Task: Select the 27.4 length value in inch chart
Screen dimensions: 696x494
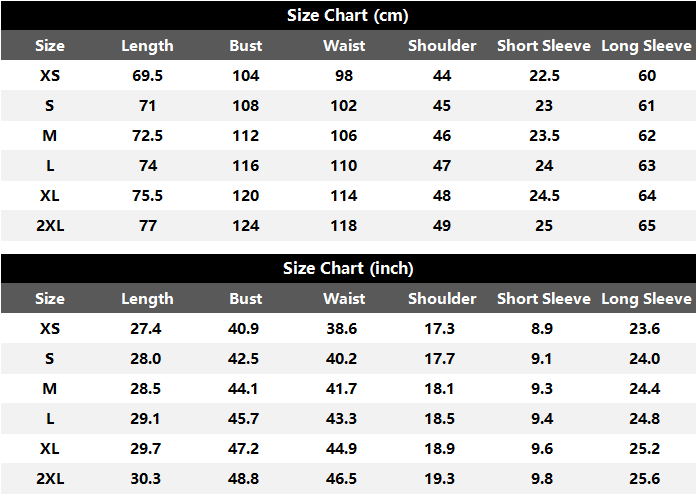Action: 146,328
